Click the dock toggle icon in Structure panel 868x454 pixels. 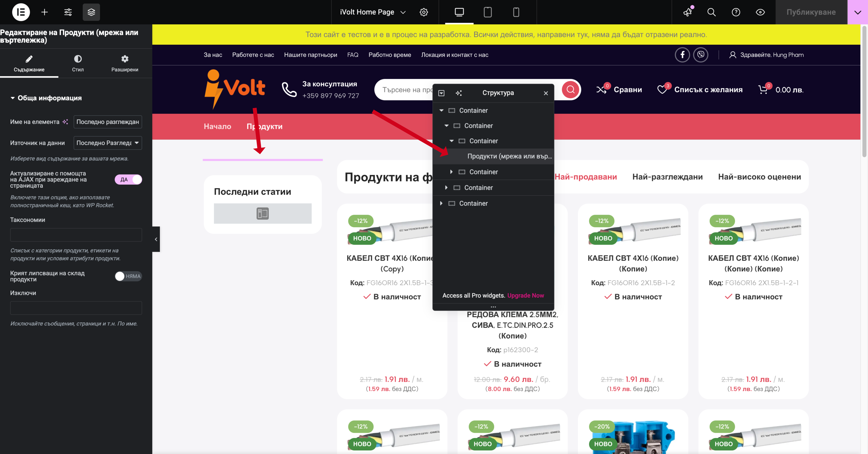pyautogui.click(x=441, y=93)
